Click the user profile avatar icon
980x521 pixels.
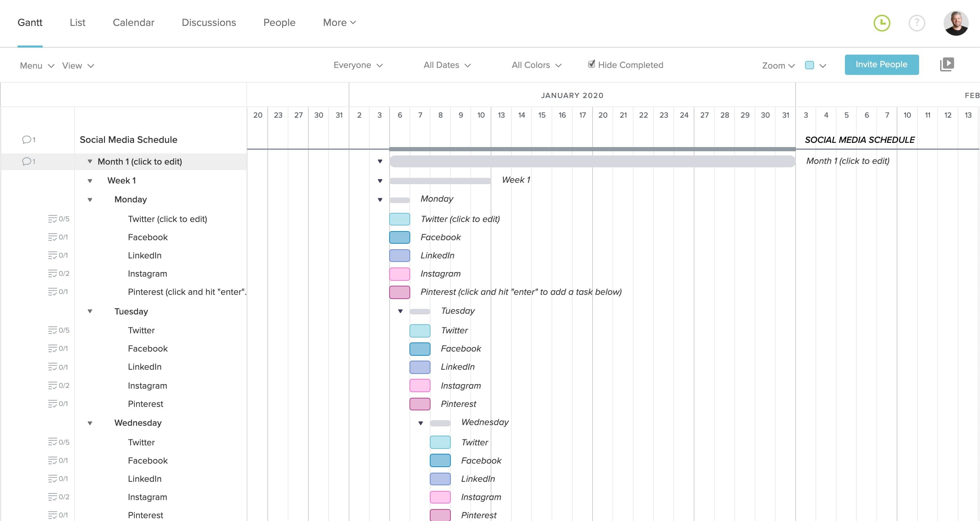(x=954, y=23)
